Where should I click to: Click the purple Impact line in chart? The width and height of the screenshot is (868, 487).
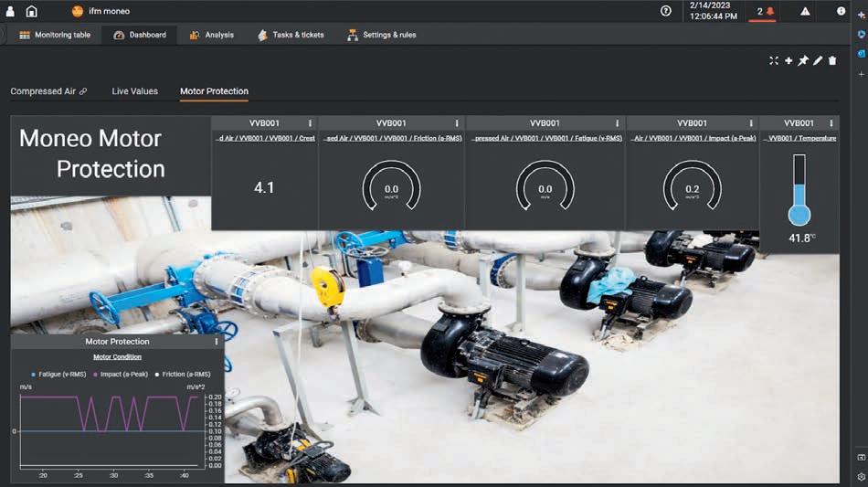(109, 413)
